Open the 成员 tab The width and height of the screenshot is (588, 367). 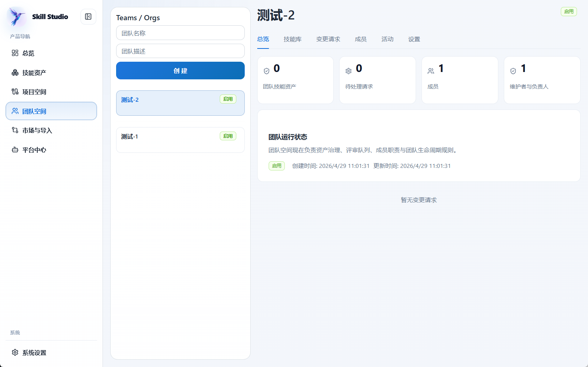tap(361, 39)
